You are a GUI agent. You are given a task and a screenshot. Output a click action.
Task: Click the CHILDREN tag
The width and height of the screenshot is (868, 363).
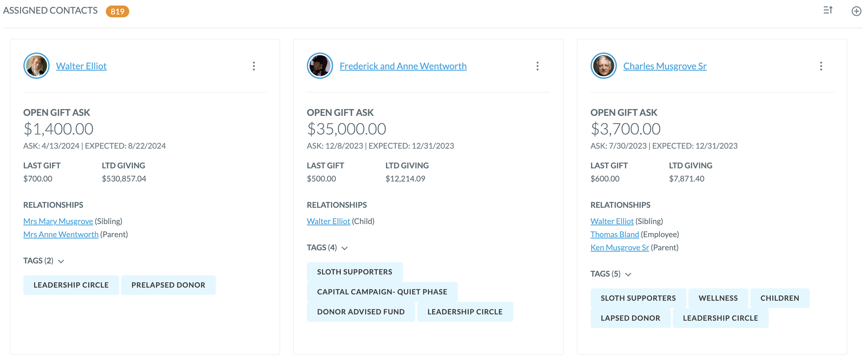pyautogui.click(x=780, y=298)
